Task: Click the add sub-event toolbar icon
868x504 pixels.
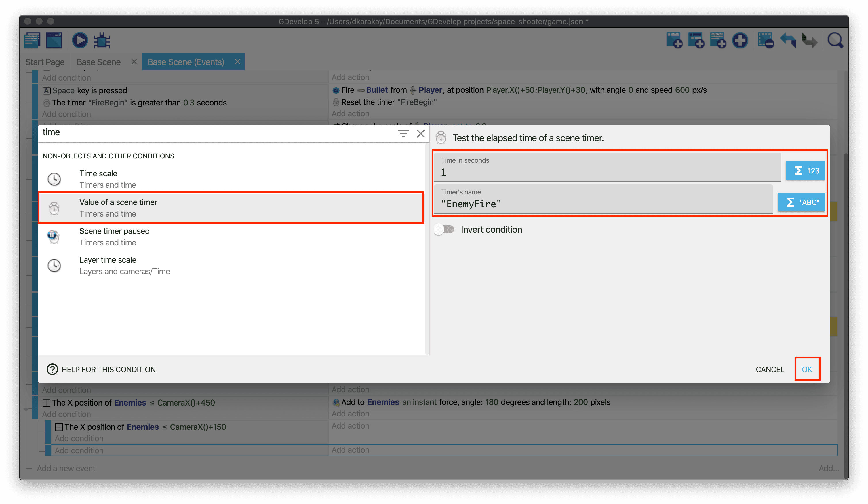Action: click(696, 41)
